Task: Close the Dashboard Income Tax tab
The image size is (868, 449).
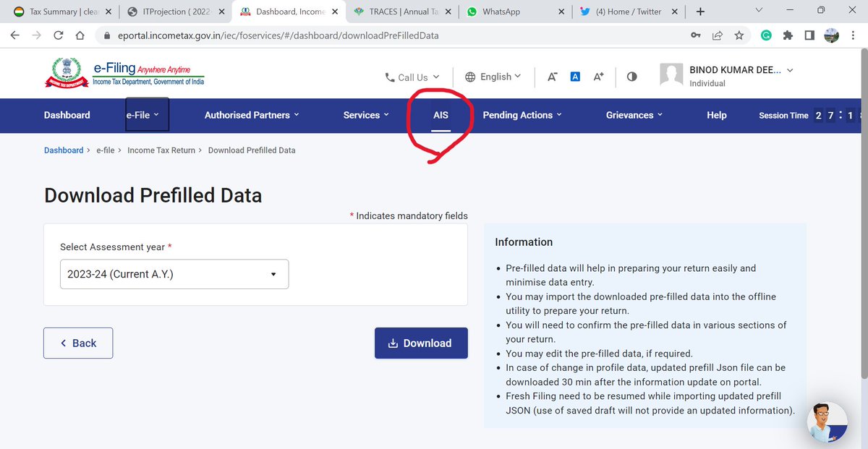Action: [x=335, y=12]
